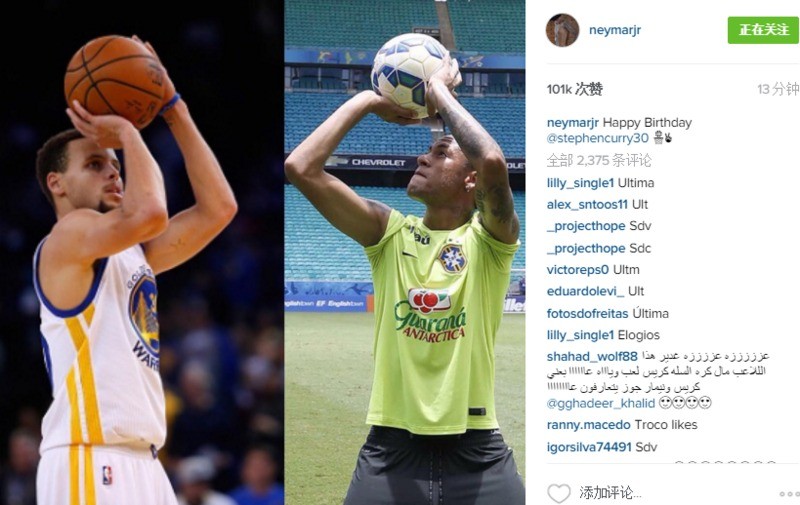Open alex_sntoos11 profile
This screenshot has height=505, width=800.
pyautogui.click(x=587, y=205)
